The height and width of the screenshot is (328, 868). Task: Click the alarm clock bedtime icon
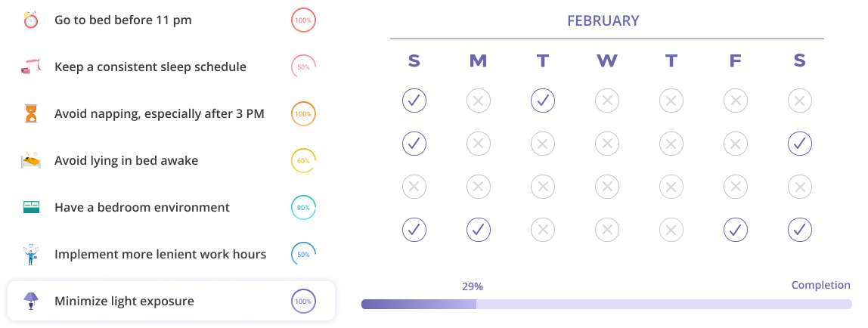coord(31,20)
